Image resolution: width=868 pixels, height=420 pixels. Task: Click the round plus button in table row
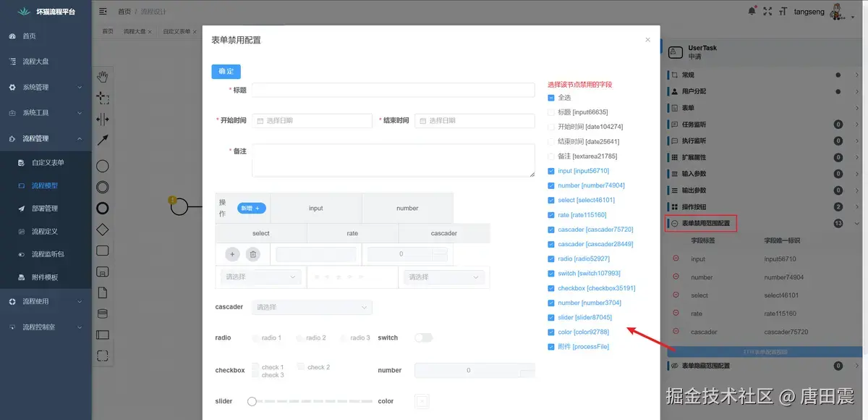coord(232,254)
